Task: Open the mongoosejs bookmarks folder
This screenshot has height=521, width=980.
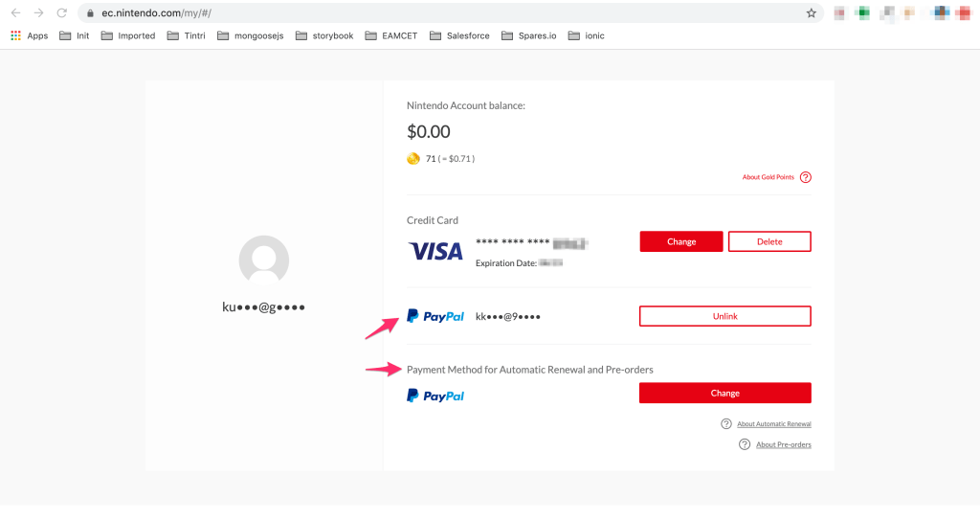Action: point(251,36)
